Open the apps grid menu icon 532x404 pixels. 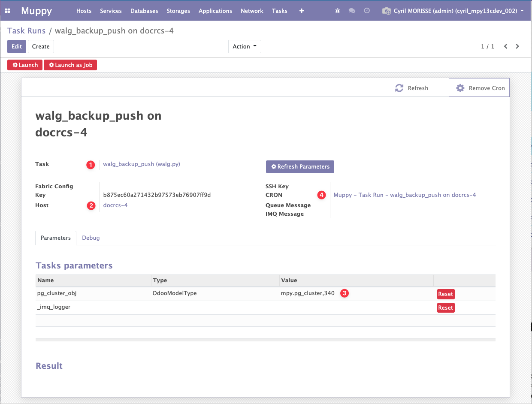coord(7,11)
